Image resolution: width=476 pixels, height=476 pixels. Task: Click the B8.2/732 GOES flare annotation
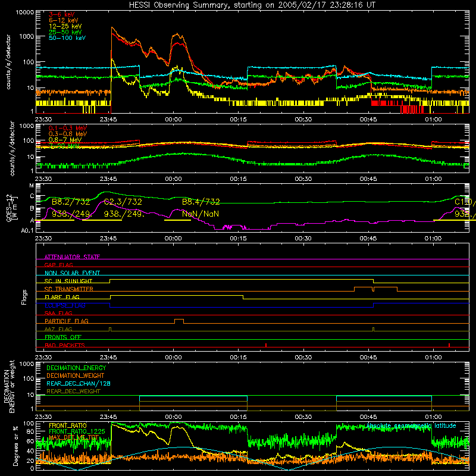[71, 202]
